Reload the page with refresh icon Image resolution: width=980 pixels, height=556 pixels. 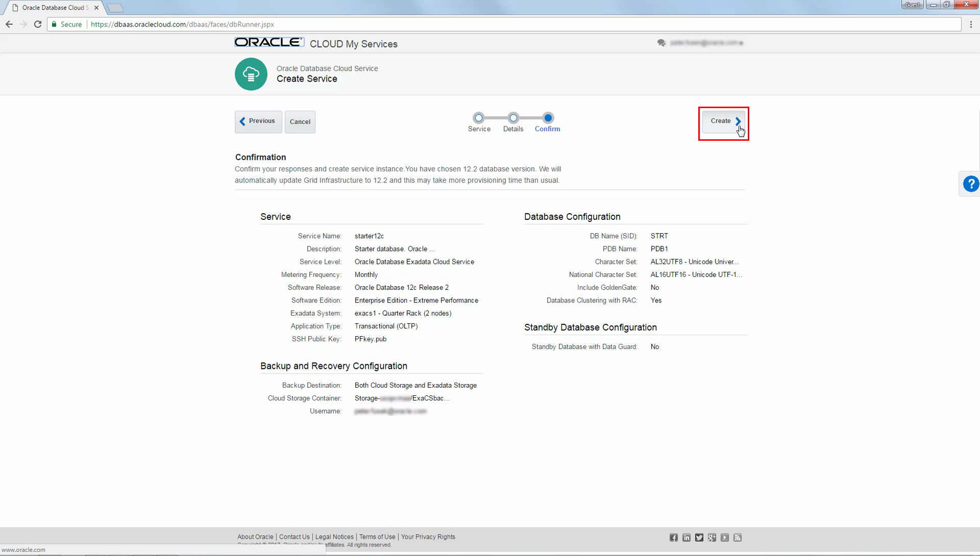(38, 24)
